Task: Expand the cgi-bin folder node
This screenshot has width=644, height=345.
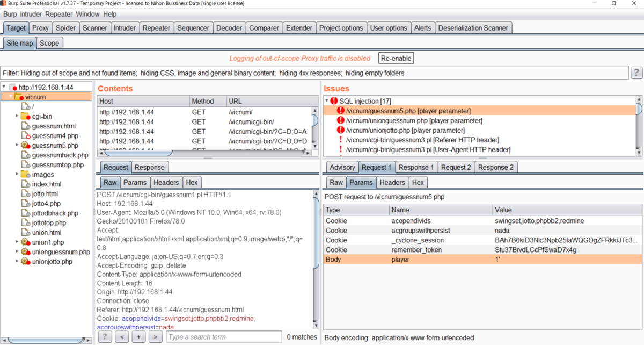Action: pyautogui.click(x=17, y=116)
